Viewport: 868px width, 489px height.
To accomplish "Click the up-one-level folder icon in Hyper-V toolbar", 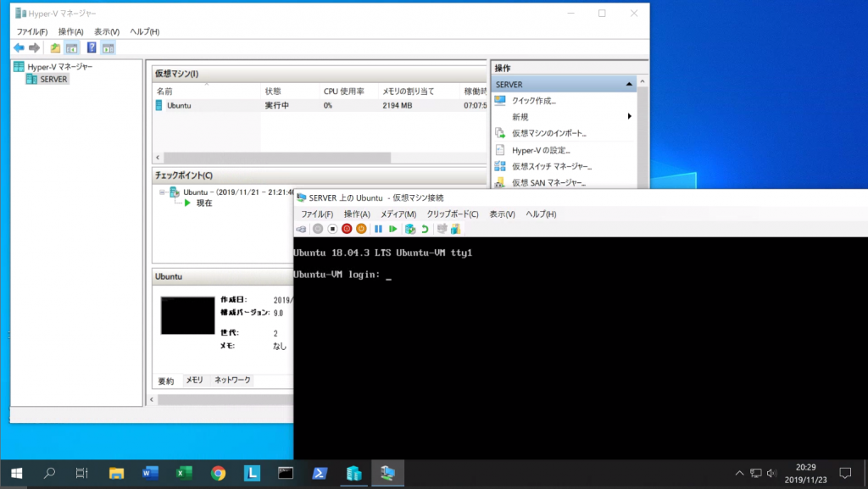I will click(55, 48).
